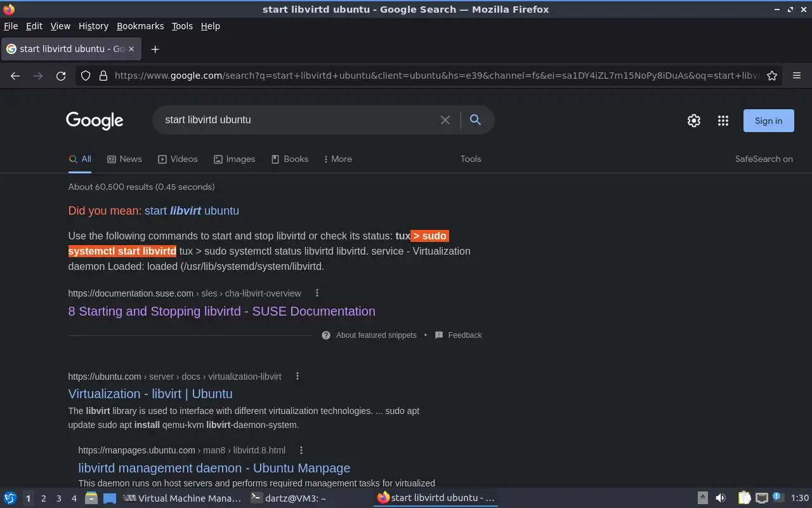The height and width of the screenshot is (508, 812).
Task: Open the SafeSearch on setting
Action: (764, 159)
